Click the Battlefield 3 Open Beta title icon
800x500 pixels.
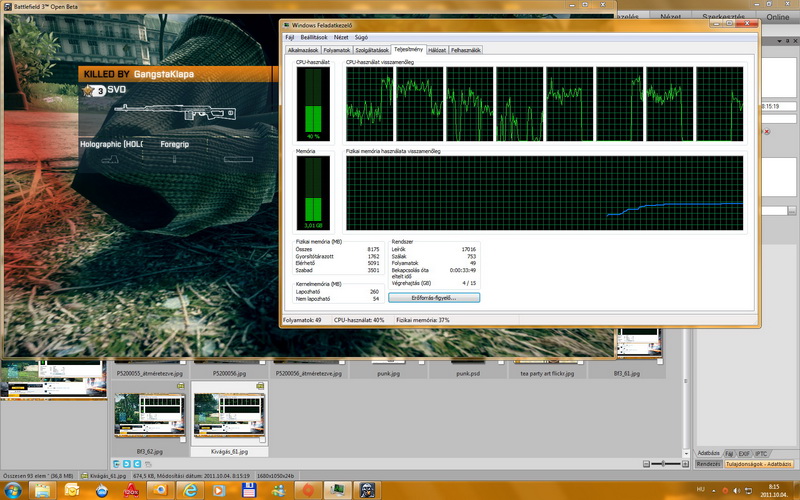coord(8,7)
